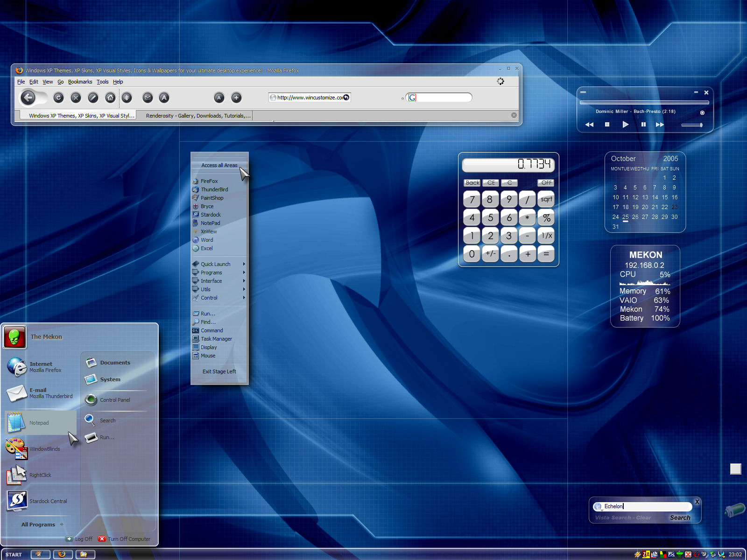This screenshot has height=560, width=747.
Task: Open the Bookmarks menu in Firefox
Action: click(80, 82)
